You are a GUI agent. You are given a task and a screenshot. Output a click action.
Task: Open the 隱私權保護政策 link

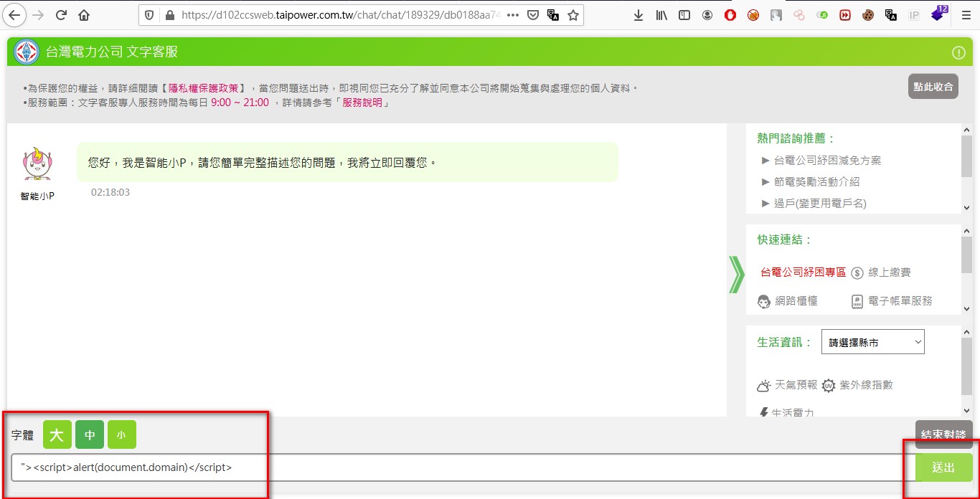pos(203,88)
